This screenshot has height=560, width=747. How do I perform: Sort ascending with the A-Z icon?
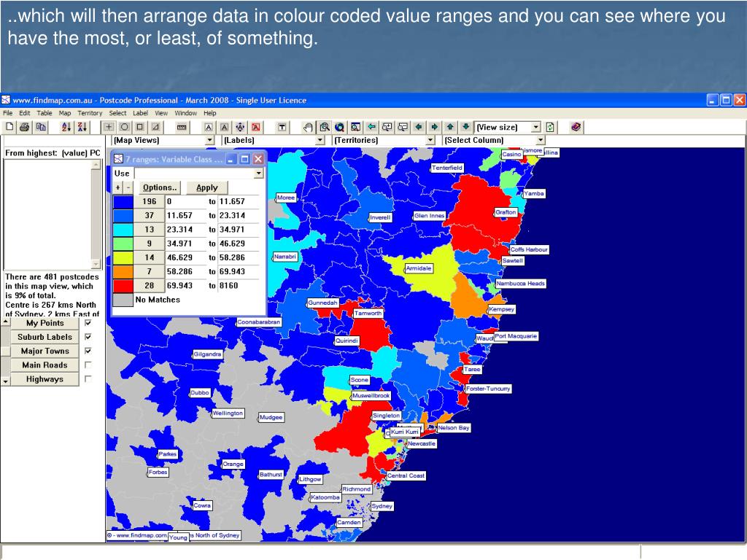pos(66,127)
